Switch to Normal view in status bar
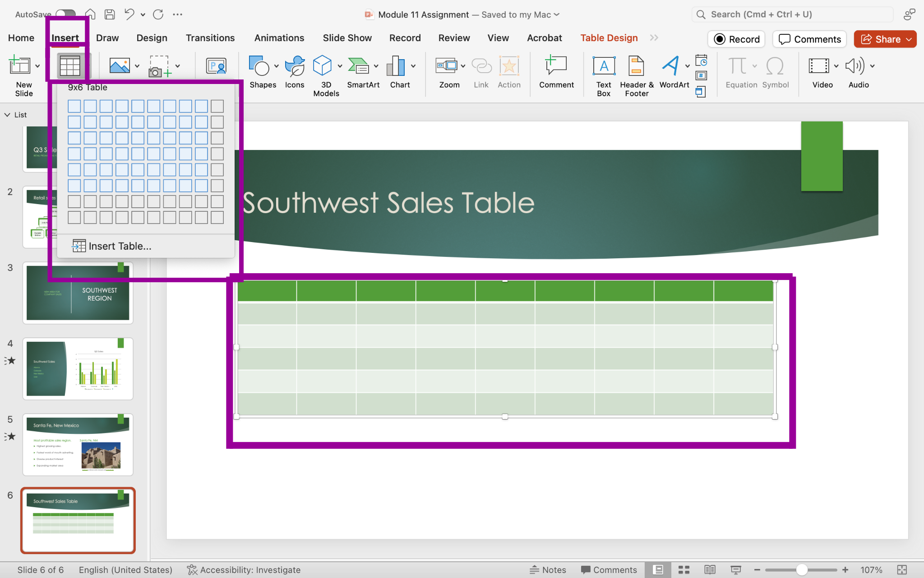 [658, 570]
